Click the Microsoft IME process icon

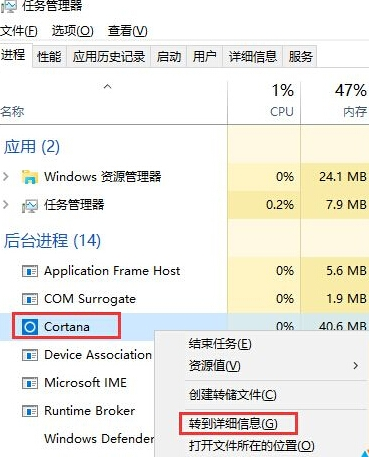point(30,383)
